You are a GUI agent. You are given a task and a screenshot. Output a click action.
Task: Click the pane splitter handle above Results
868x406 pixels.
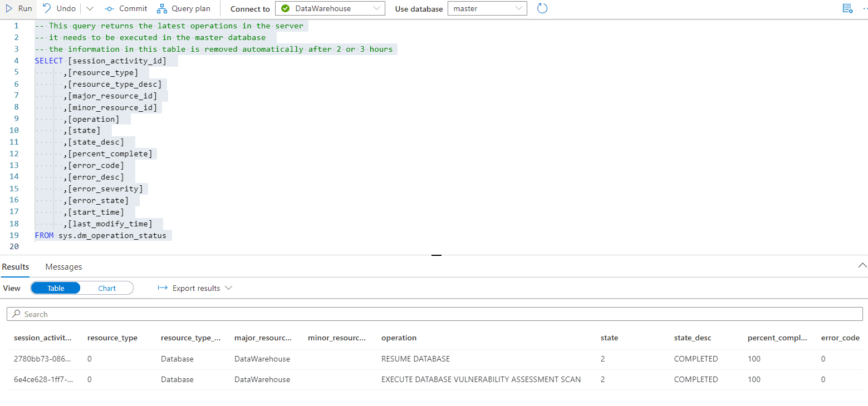click(x=437, y=255)
